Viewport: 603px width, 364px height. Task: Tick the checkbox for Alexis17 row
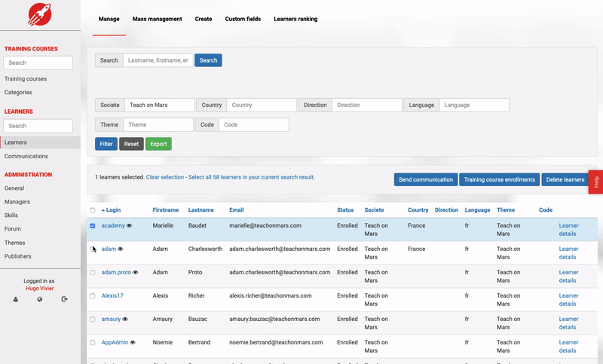click(93, 296)
